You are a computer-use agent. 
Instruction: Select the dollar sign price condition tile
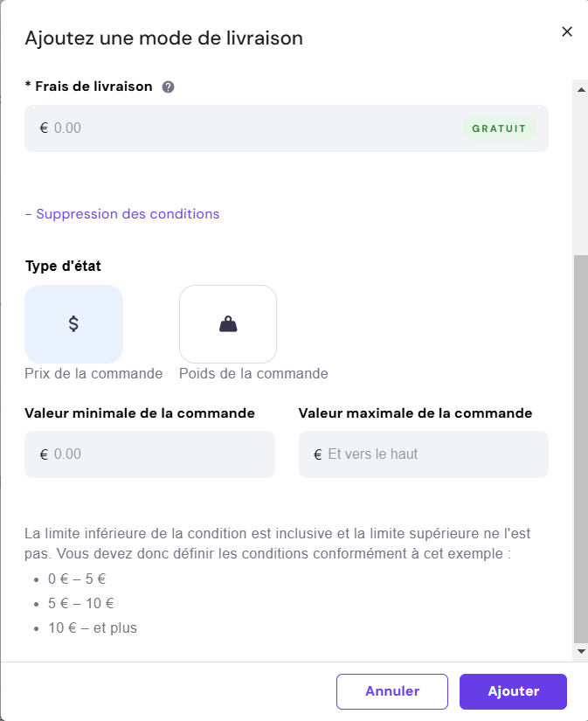point(73,324)
